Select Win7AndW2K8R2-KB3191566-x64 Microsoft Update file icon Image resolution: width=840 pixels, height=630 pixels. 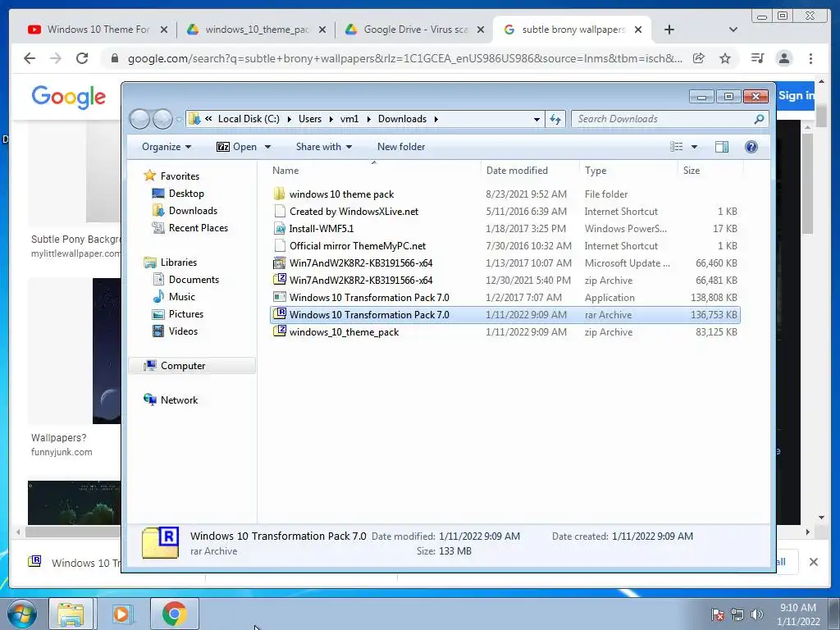[279, 263]
